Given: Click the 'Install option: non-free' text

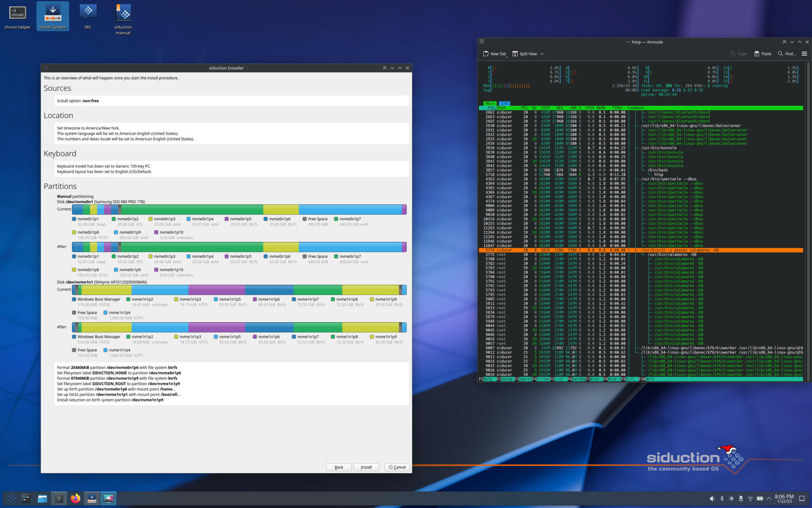Looking at the screenshot, I should (78, 101).
